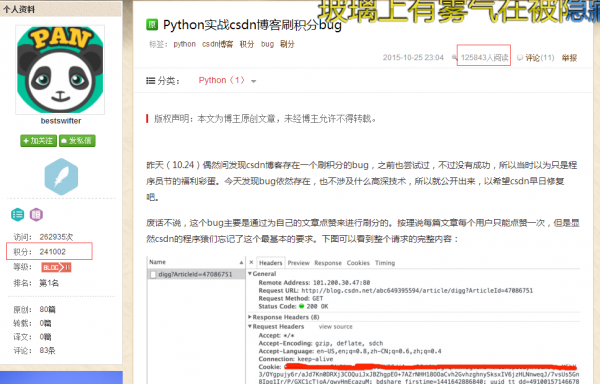Click the Connection keep-alive header line
The width and height of the screenshot is (600, 384).
296,359
